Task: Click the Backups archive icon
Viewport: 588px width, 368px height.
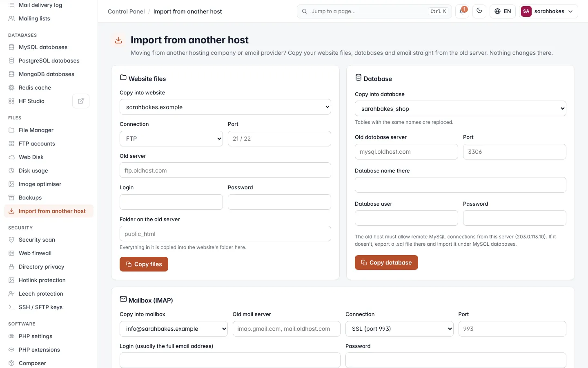Action: tap(11, 197)
